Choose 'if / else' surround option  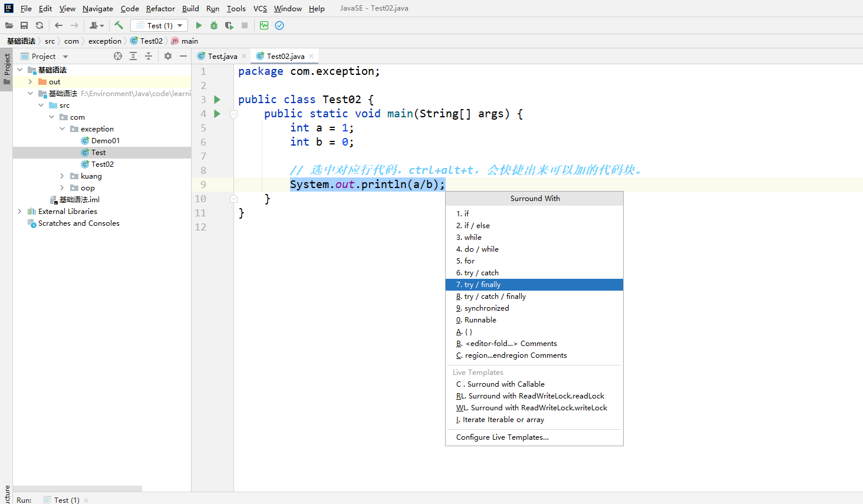click(x=534, y=226)
